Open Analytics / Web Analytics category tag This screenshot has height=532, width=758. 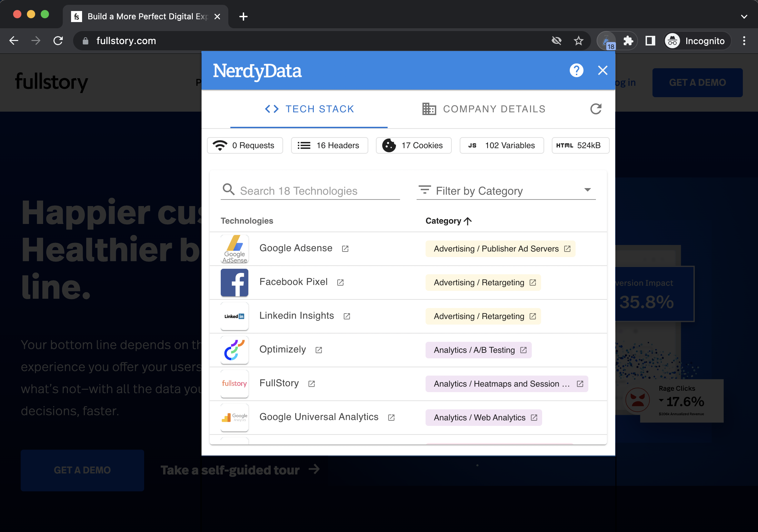483,418
